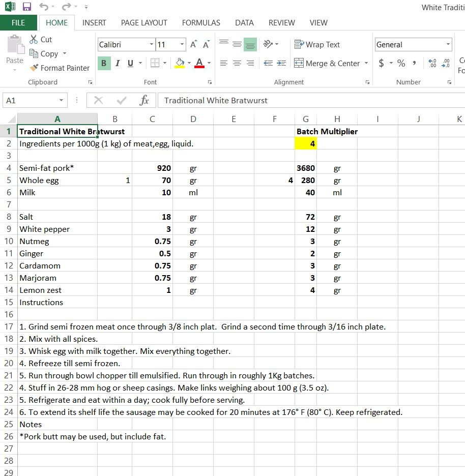Viewport: 465px width, 476px height.
Task: Decrease decimal places
Action: [x=446, y=63]
